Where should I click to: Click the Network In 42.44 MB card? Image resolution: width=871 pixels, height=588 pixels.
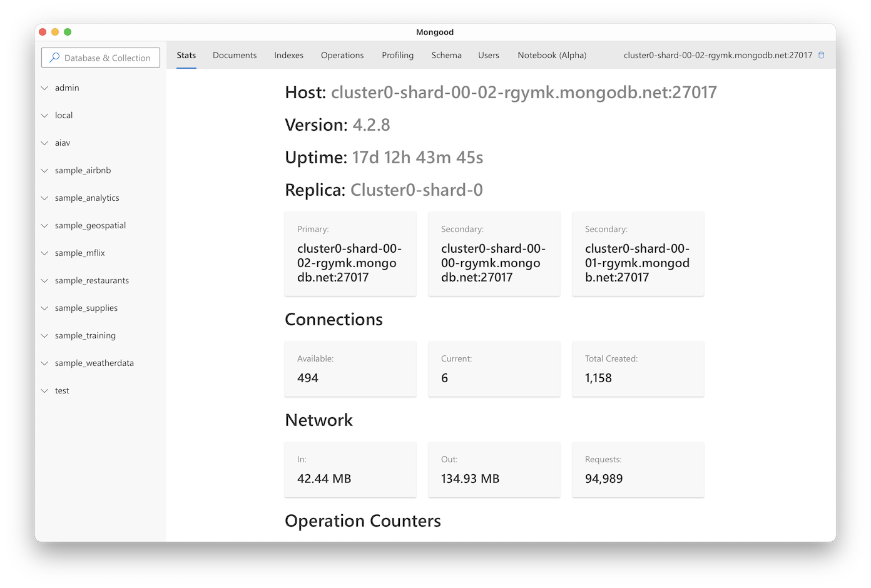[x=350, y=470]
